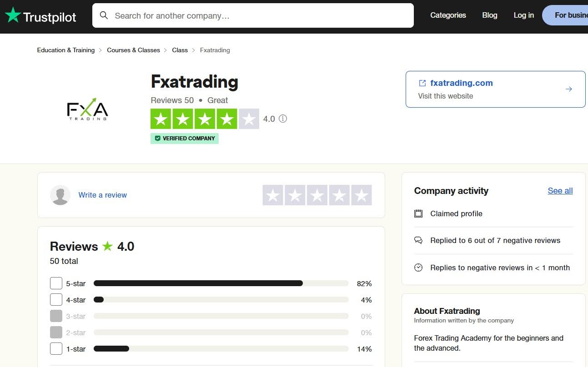
Task: Click the Search for another company field
Action: click(x=253, y=15)
